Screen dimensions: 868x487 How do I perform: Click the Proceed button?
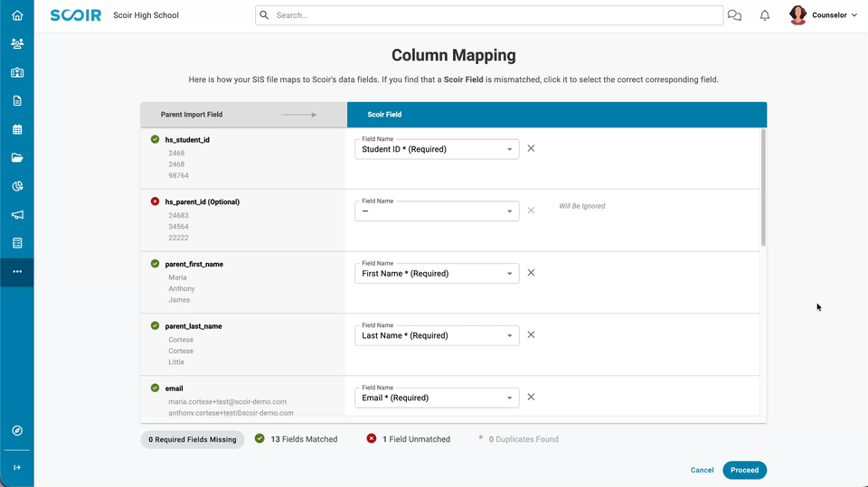click(744, 470)
